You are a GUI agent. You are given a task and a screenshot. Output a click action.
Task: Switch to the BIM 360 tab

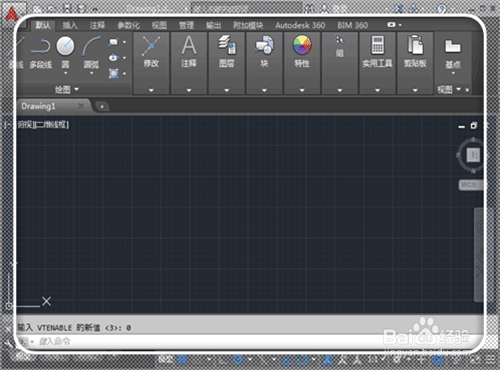point(352,25)
